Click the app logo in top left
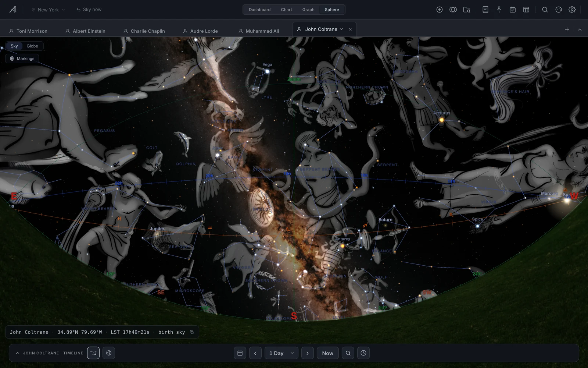Screen dimensions: 588x368 [13, 10]
